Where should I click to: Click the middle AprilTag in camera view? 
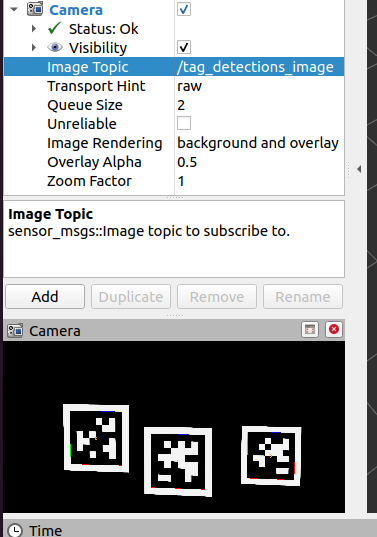178,461
